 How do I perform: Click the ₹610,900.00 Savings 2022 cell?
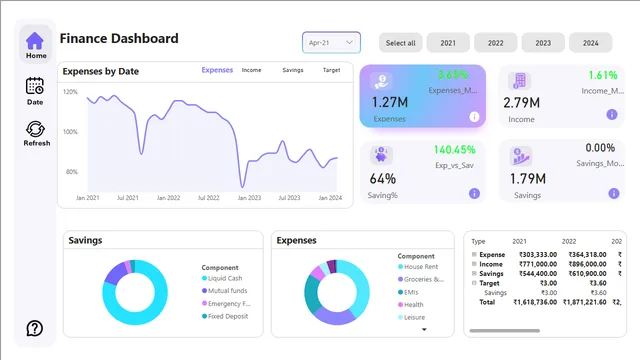coord(587,273)
